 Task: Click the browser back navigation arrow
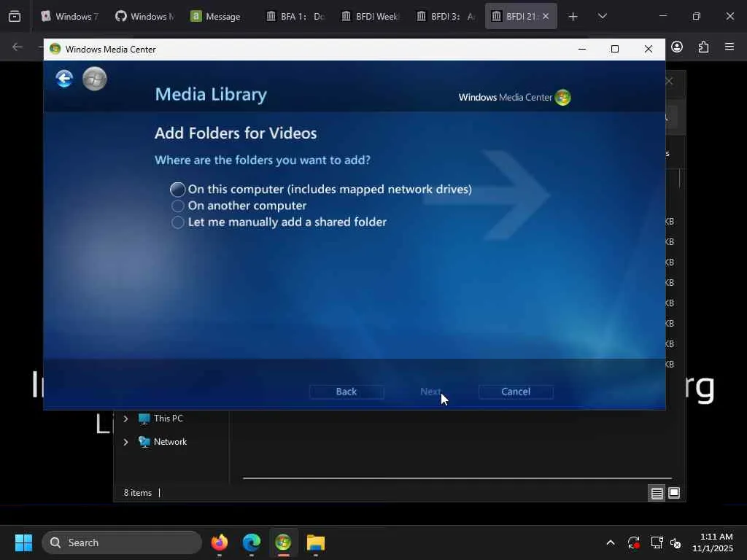coord(18,47)
